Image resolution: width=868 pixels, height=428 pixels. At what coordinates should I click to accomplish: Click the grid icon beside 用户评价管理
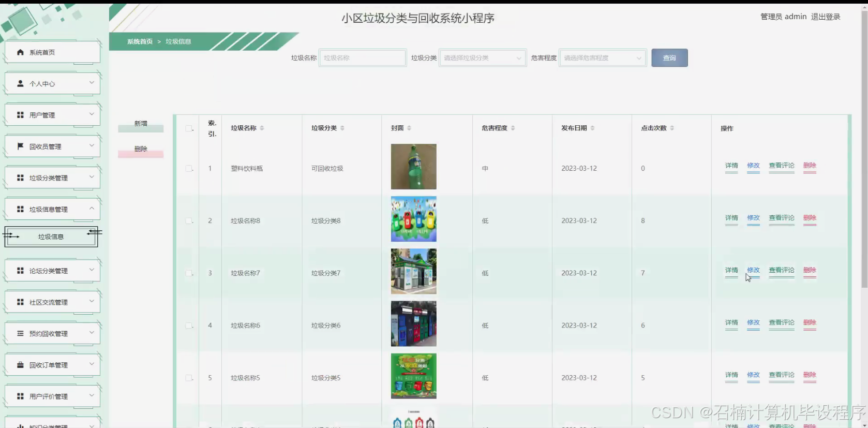[20, 396]
